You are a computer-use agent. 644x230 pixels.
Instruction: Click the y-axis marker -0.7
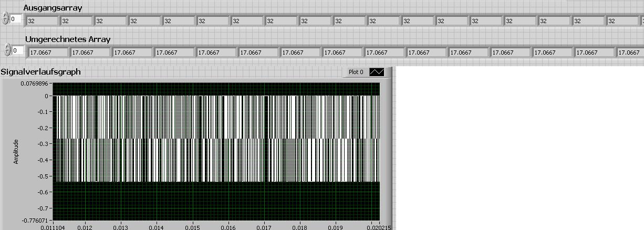tap(43, 208)
